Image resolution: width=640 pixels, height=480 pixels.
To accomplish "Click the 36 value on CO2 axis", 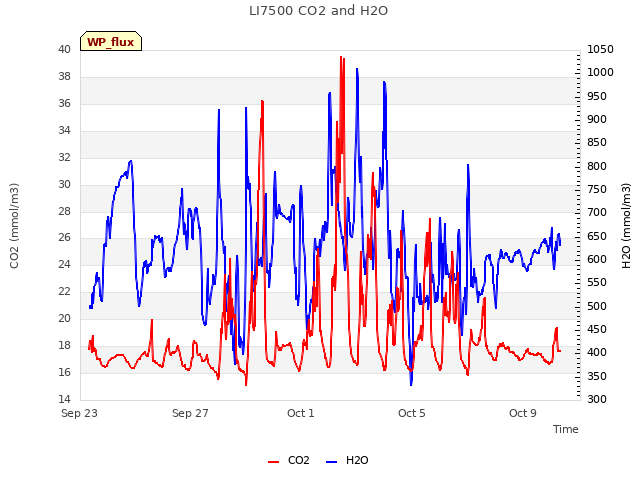I will point(64,103).
